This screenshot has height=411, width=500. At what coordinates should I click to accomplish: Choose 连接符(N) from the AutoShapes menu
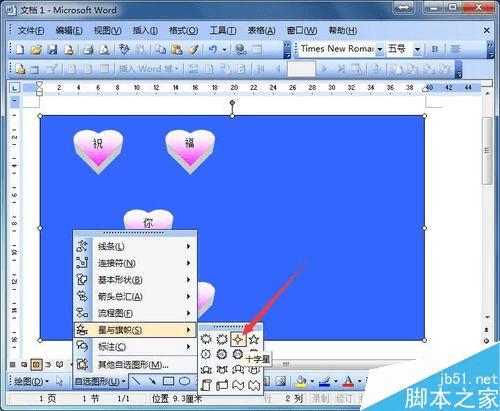coord(135,263)
